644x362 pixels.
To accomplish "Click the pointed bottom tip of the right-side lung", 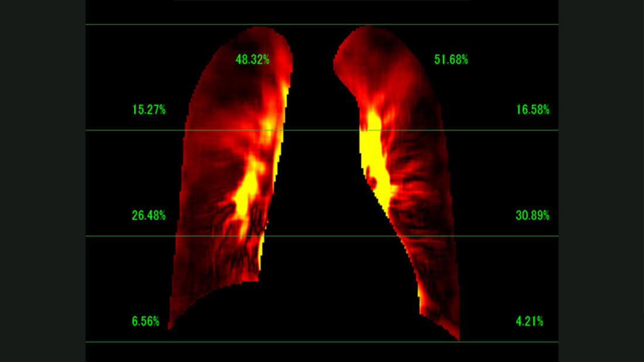I will coord(457,337).
